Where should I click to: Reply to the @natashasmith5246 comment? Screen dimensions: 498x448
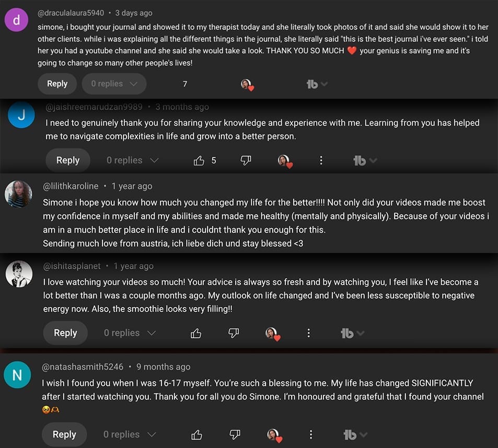point(64,434)
